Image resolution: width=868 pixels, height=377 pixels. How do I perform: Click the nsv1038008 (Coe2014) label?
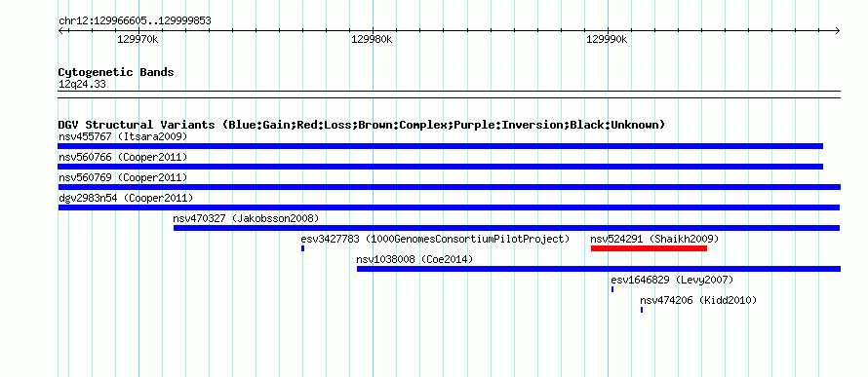pos(414,259)
